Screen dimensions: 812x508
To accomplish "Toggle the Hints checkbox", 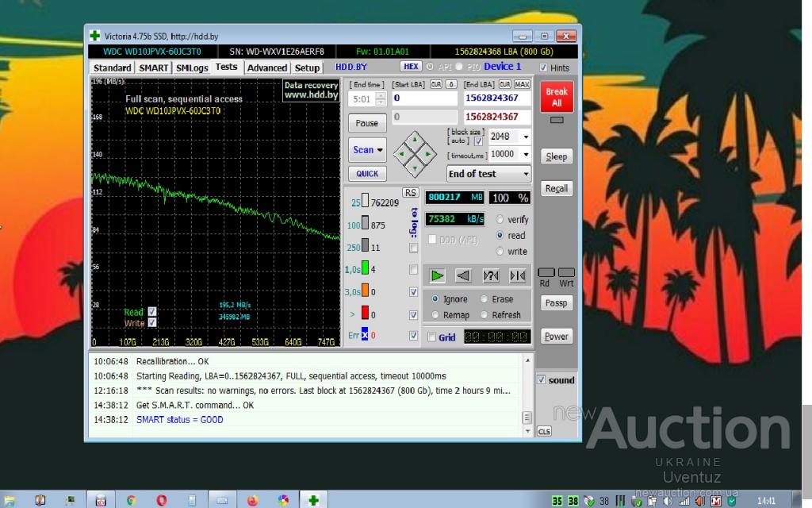I will tap(542, 67).
